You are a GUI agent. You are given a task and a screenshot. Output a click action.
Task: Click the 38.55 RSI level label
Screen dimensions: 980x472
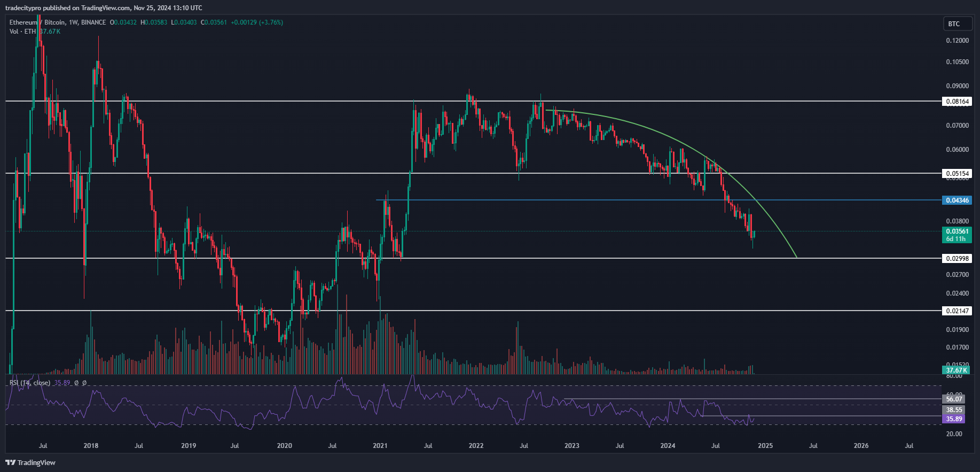(x=954, y=410)
